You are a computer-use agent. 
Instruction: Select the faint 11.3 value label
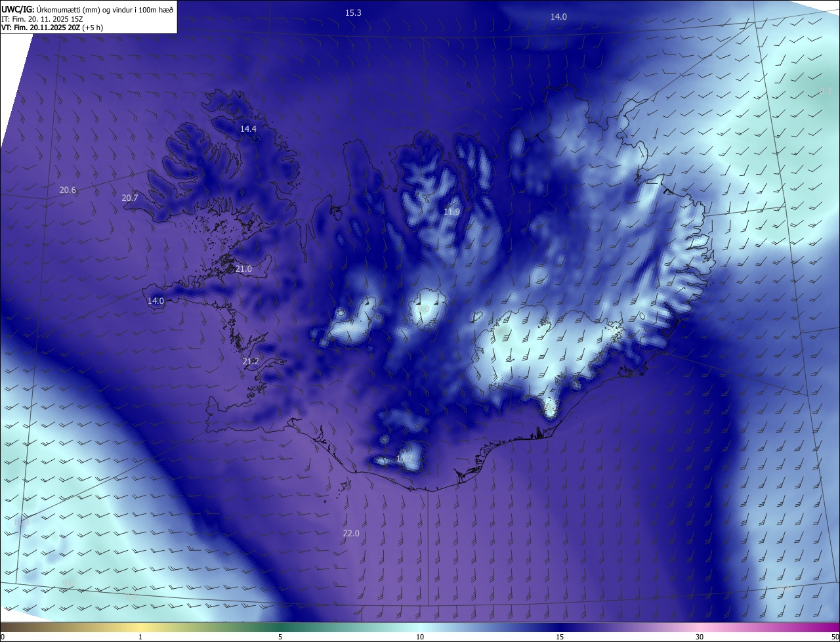pos(21,522)
